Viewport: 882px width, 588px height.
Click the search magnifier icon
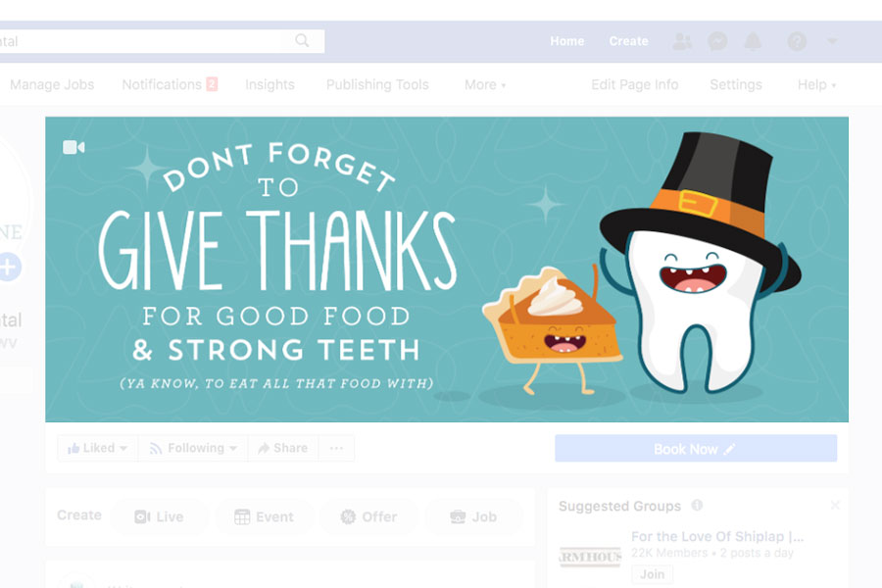[x=302, y=41]
